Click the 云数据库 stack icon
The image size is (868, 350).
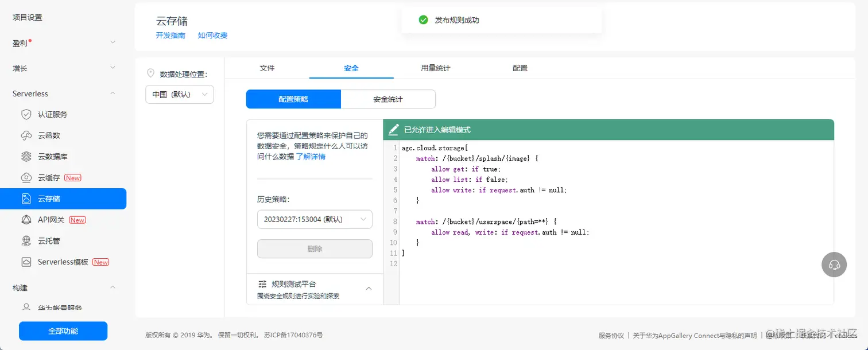[x=26, y=157]
